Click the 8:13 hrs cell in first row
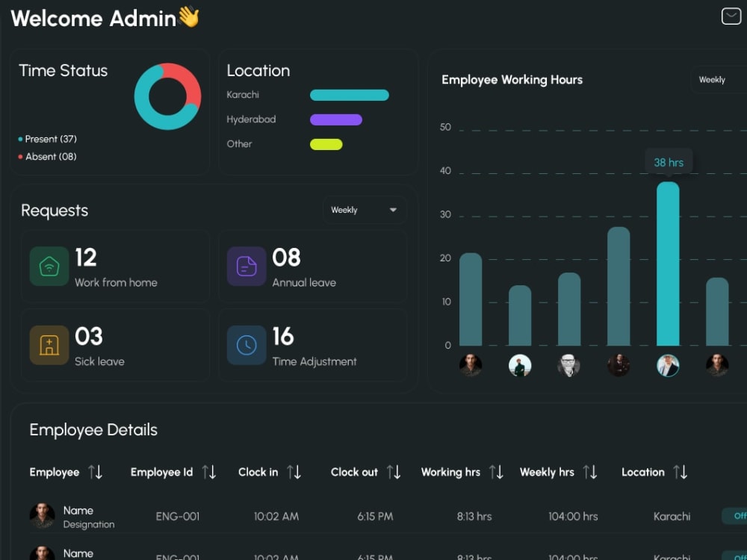This screenshot has height=560, width=747. (x=474, y=516)
